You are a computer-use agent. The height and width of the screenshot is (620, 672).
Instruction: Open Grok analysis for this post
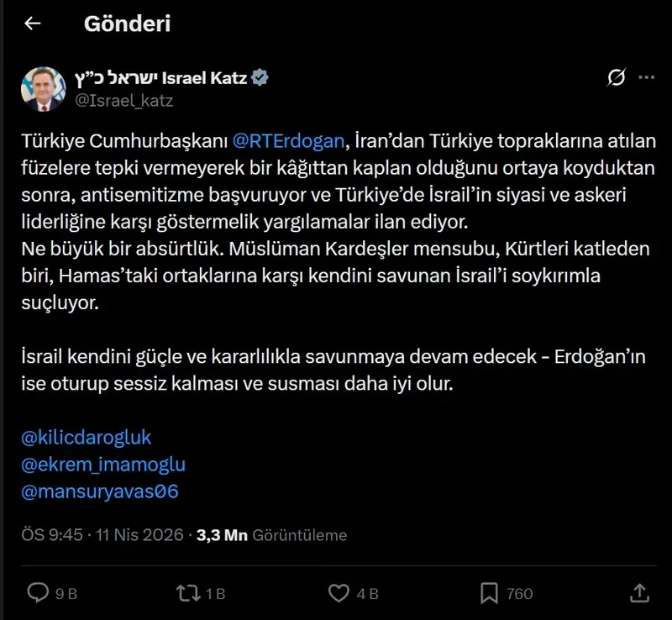tap(617, 76)
